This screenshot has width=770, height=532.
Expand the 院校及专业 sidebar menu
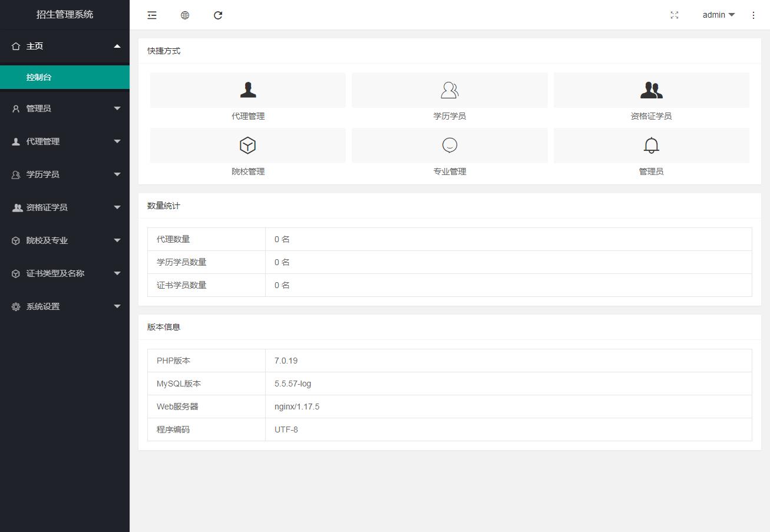65,240
